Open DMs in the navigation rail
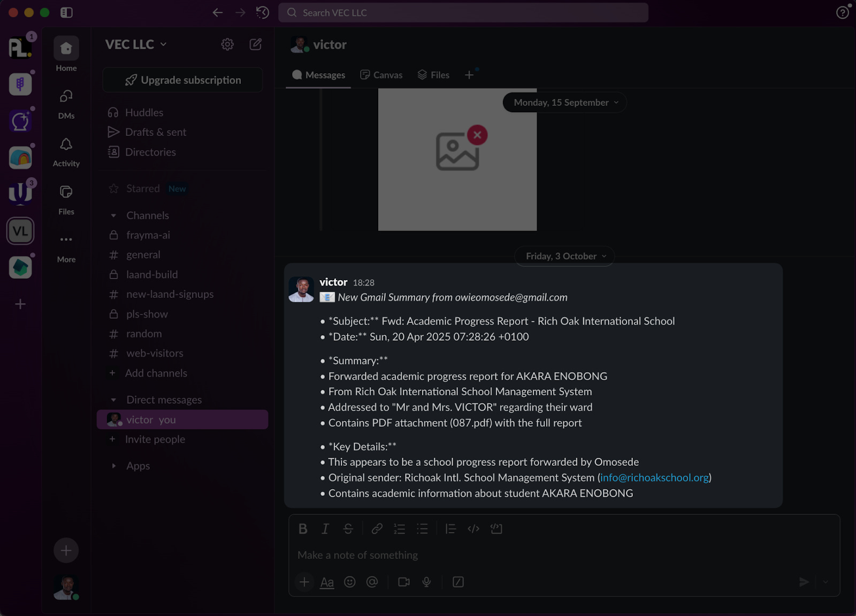 [66, 103]
